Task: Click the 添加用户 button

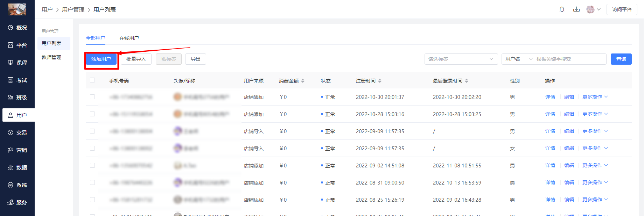Action: 101,59
